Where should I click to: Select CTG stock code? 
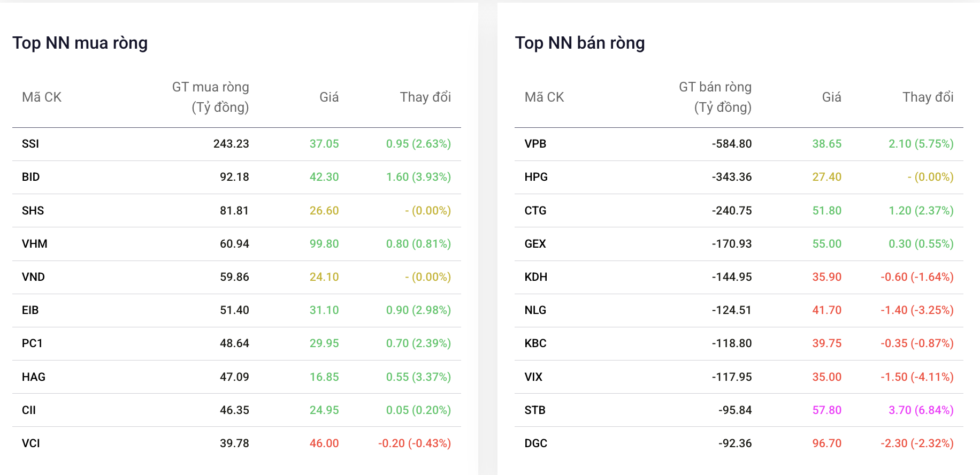coord(535,211)
